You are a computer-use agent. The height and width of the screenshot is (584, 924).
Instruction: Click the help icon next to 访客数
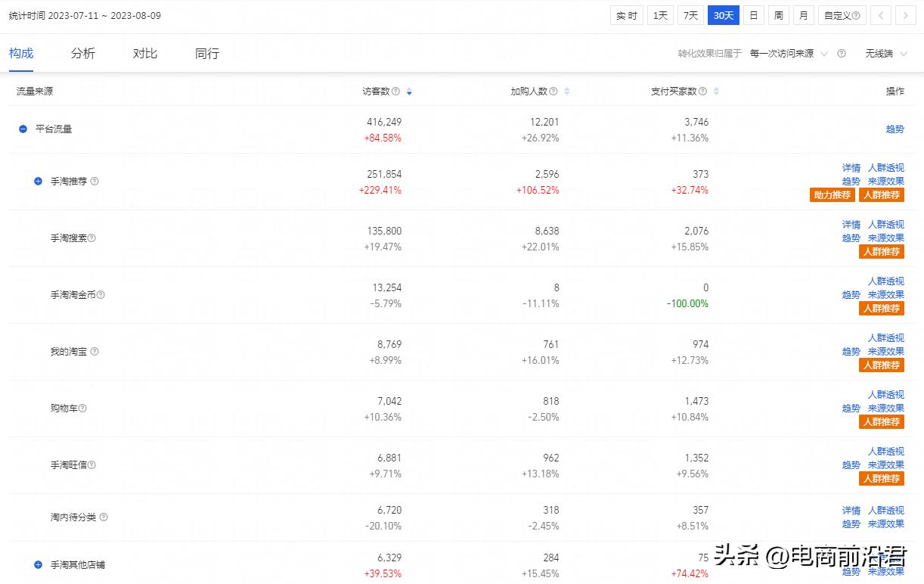pyautogui.click(x=395, y=92)
